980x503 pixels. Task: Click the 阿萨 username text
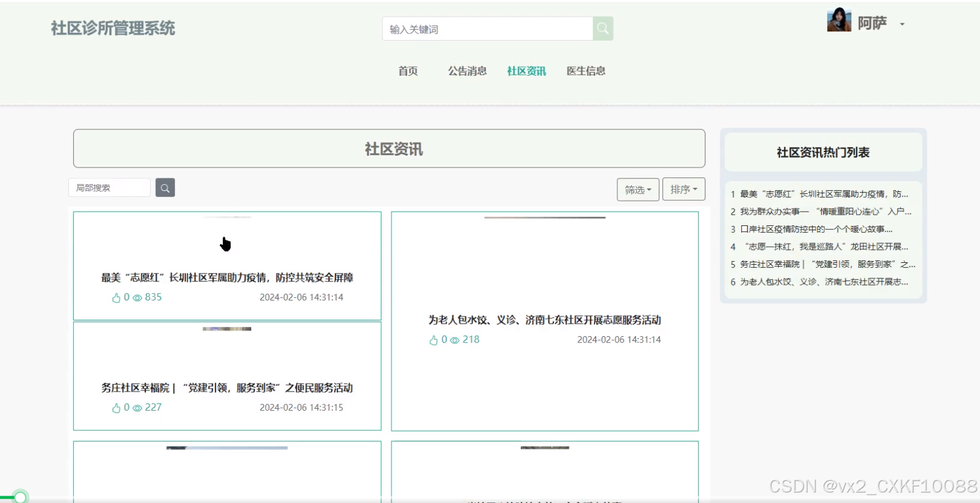point(872,23)
